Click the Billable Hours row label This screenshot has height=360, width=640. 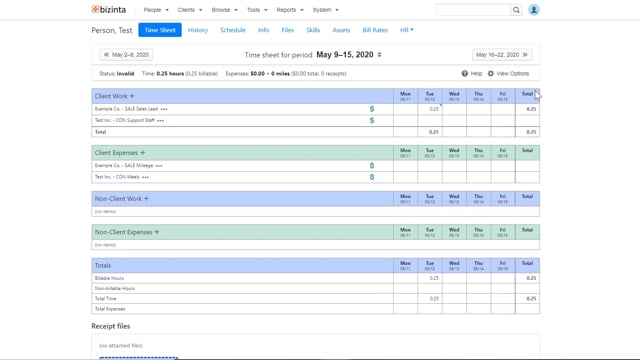point(109,278)
